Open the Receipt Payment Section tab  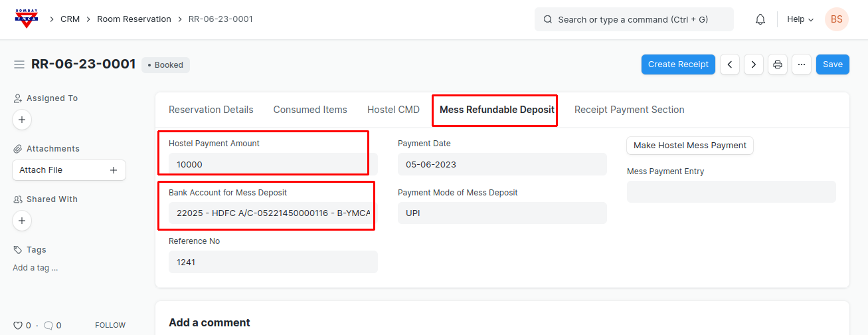(x=629, y=110)
